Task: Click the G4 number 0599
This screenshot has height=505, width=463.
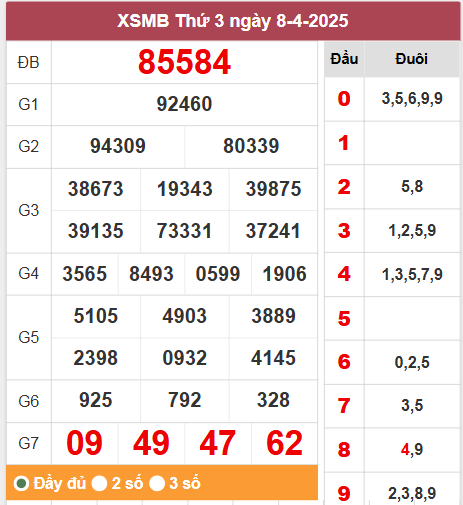Action: coord(218,274)
